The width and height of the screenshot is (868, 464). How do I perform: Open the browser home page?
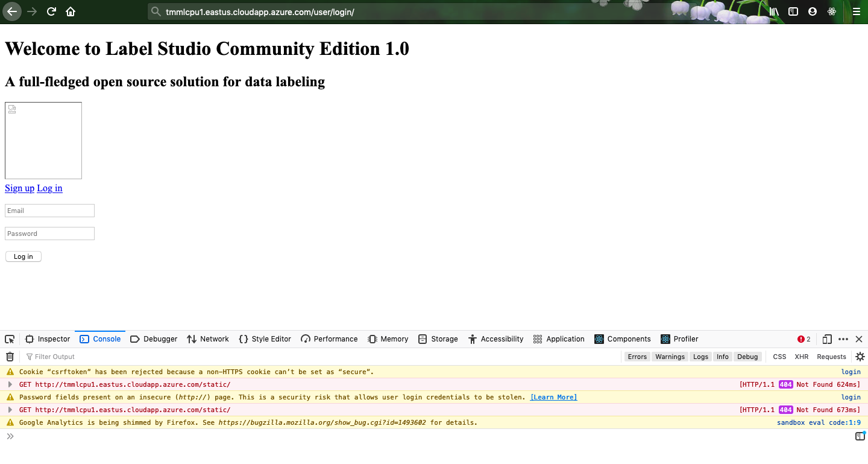pos(71,11)
